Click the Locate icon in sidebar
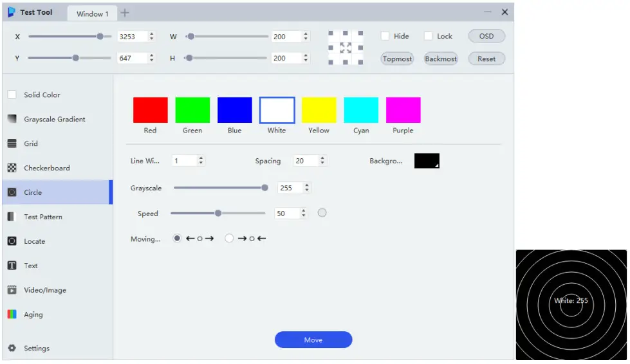The height and width of the screenshot is (364, 630). click(12, 241)
